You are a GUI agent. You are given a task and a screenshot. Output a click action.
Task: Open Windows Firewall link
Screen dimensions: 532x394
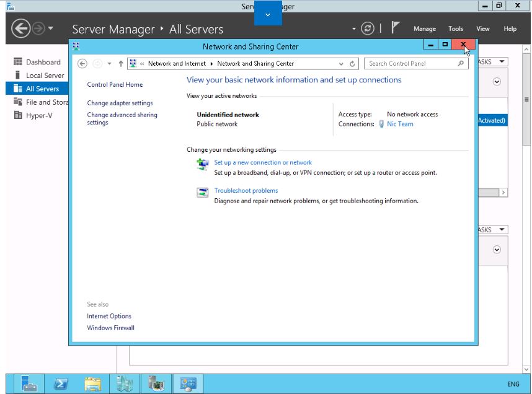(110, 328)
